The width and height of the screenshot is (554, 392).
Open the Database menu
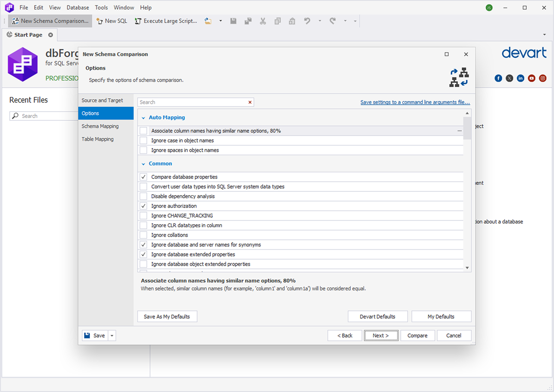78,7
